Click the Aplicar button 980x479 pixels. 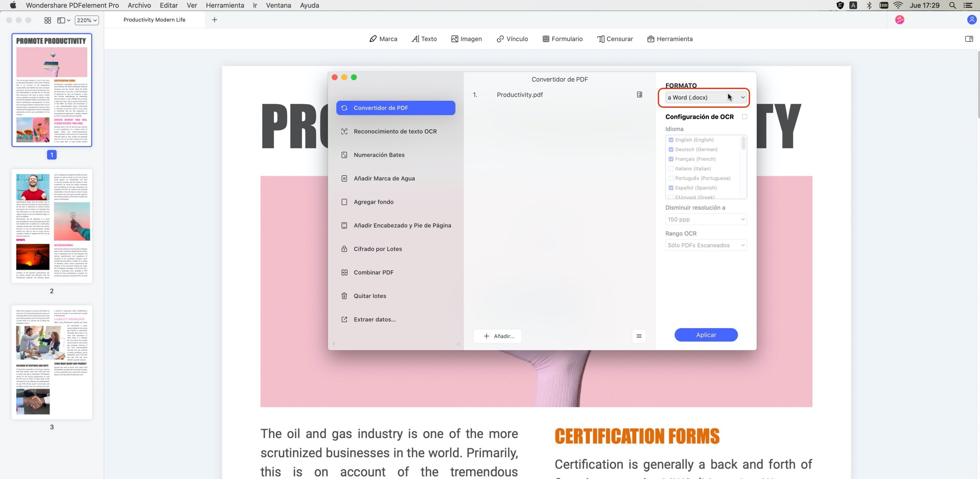706,335
